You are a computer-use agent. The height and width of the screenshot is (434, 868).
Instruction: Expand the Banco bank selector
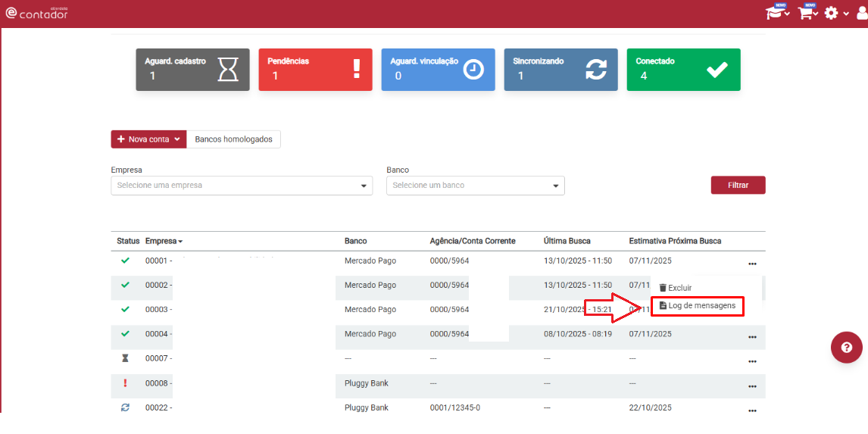475,186
